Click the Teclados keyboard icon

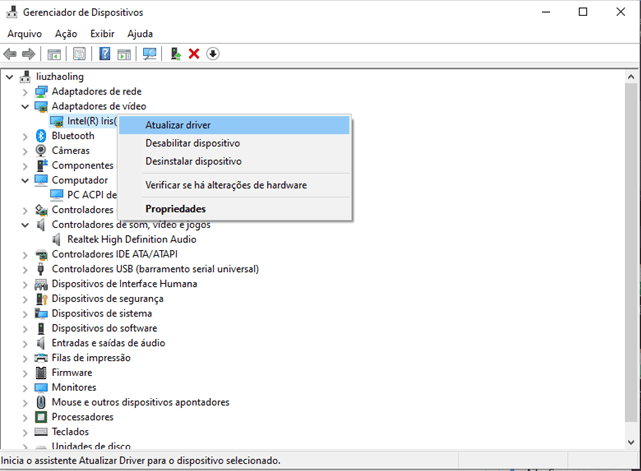pyautogui.click(x=41, y=432)
